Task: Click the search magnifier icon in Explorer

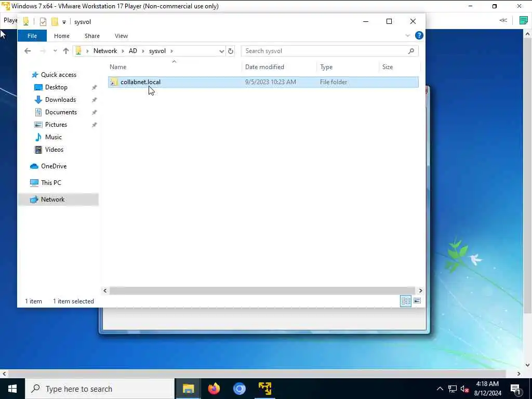Action: [411, 51]
